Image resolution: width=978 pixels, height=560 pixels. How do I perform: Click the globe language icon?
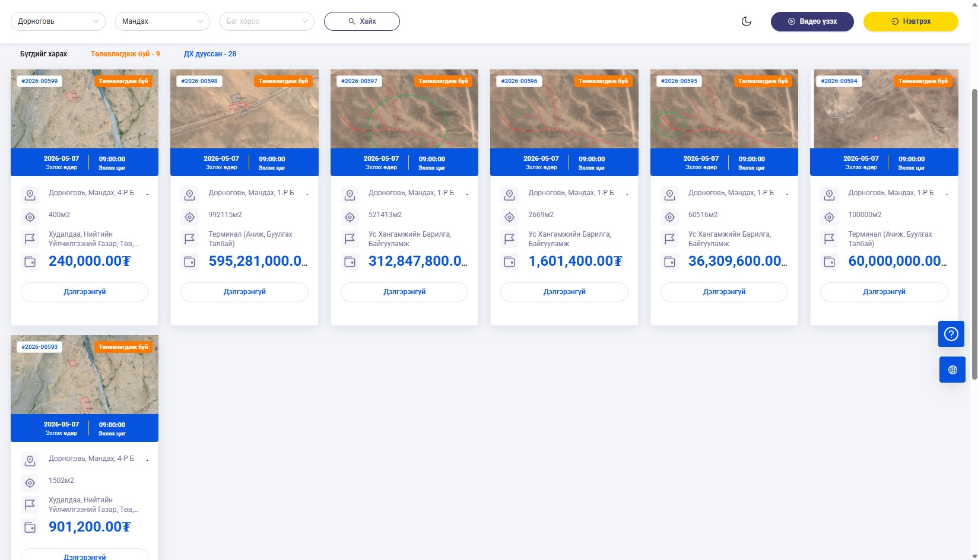coord(952,370)
